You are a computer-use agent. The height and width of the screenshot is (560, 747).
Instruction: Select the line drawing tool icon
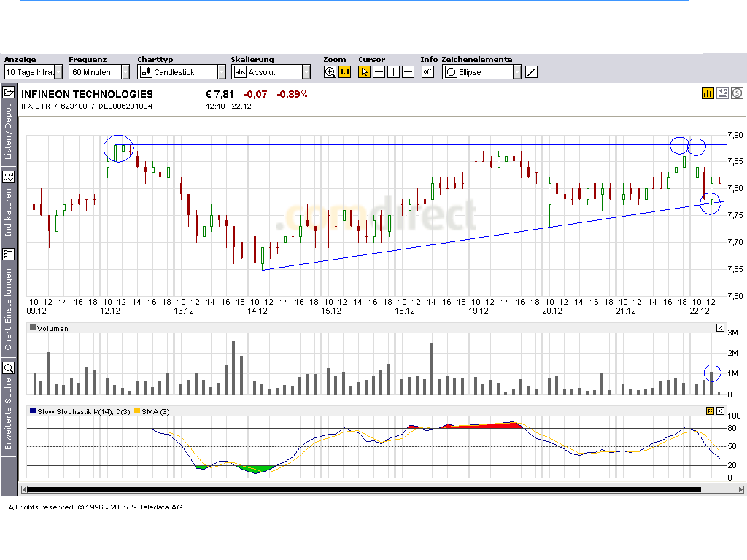pos(531,72)
